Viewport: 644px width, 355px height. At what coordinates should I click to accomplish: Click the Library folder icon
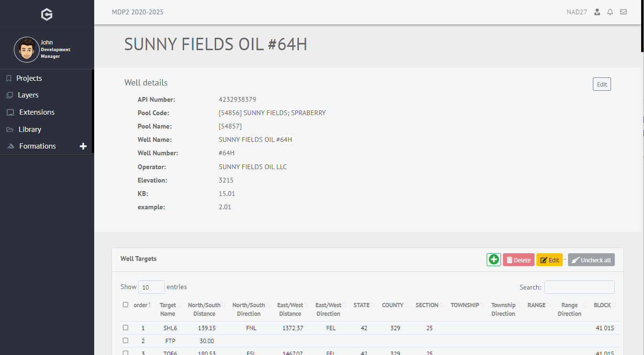9,129
